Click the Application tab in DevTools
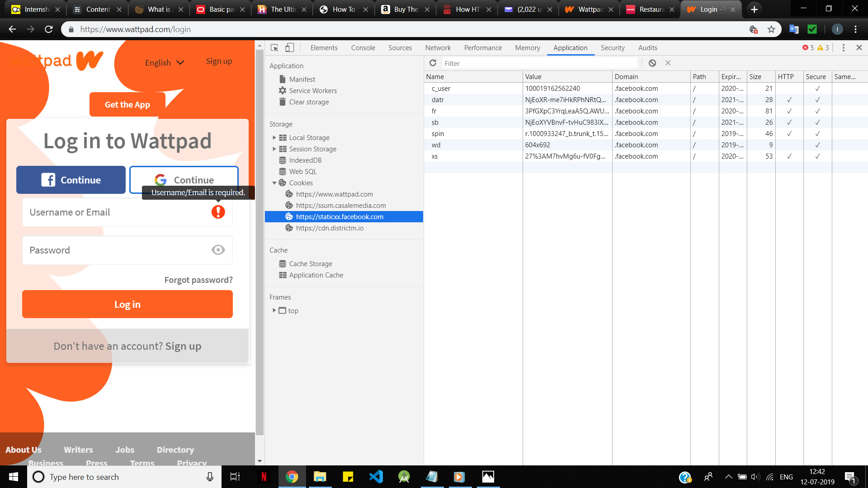Viewport: 868px width, 488px height. (570, 47)
